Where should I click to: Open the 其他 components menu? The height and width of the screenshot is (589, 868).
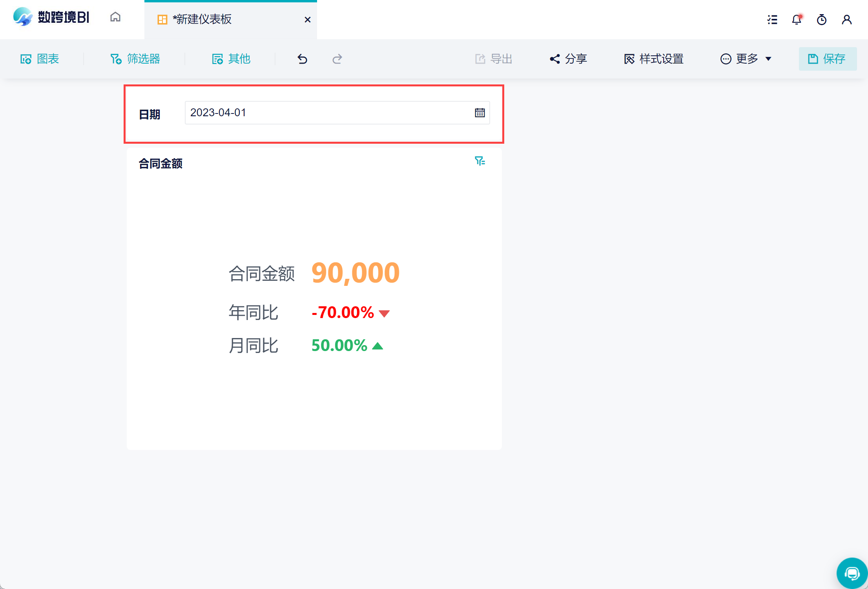coord(231,59)
